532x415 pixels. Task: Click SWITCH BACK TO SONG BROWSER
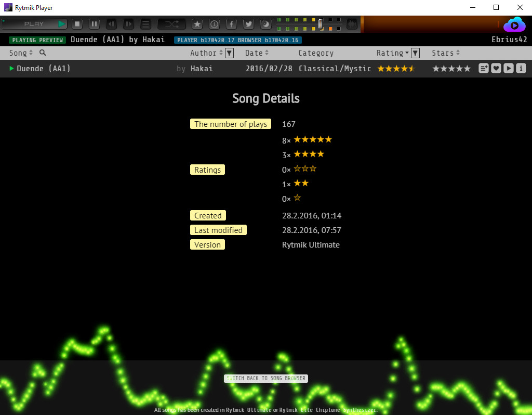pos(265,378)
